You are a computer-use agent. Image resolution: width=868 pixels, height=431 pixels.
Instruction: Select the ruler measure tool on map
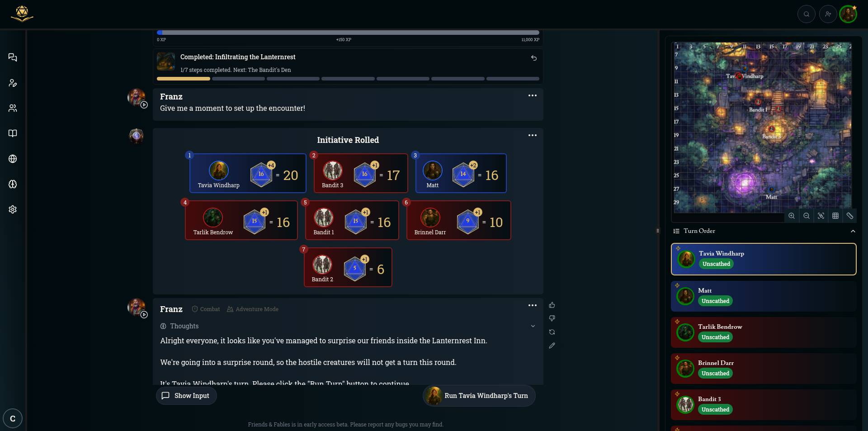pyautogui.click(x=850, y=216)
